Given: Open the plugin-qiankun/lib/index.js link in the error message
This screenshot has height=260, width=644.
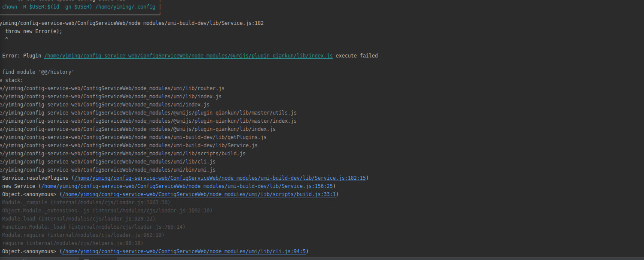Looking at the screenshot, I should point(188,56).
